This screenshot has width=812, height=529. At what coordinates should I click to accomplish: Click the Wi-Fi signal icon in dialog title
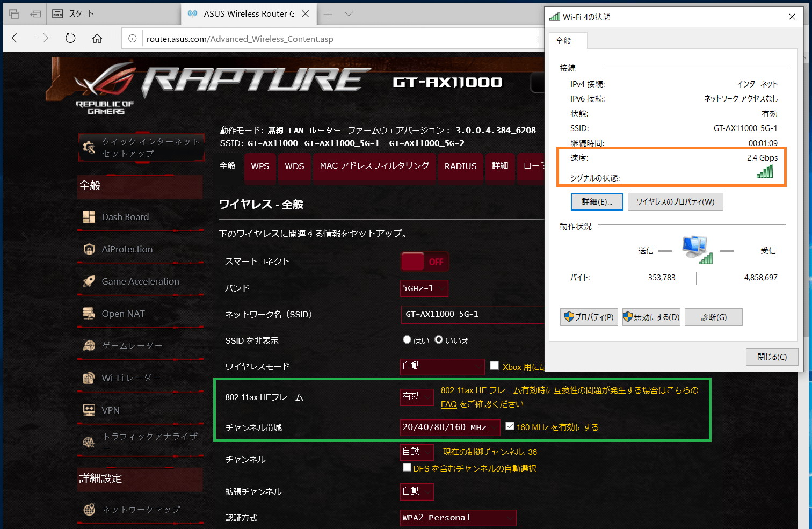[555, 17]
